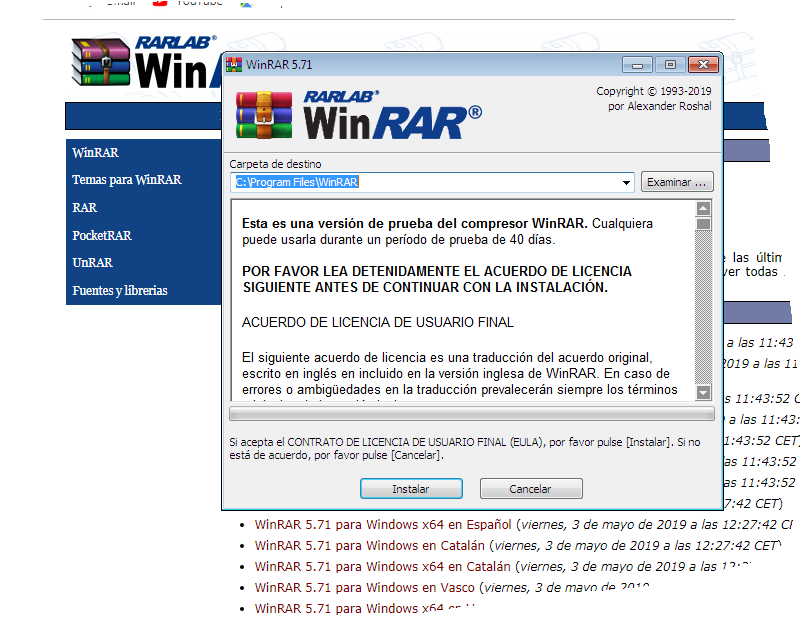801x620 pixels.
Task: Click the license text vertical scrollbar
Action: point(705,300)
